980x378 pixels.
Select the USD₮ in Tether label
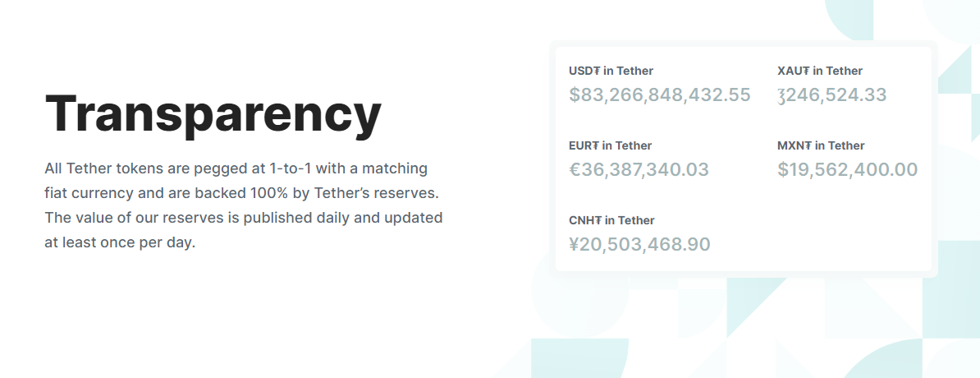(x=611, y=71)
